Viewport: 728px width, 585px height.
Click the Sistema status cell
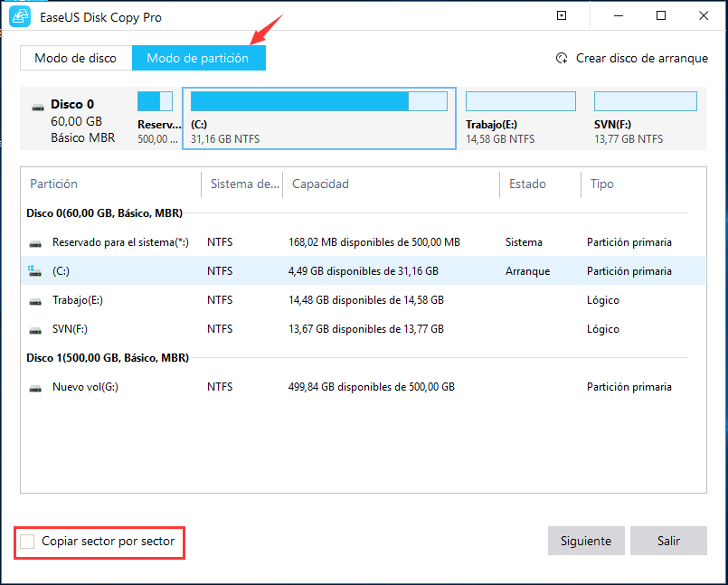pyautogui.click(x=524, y=242)
